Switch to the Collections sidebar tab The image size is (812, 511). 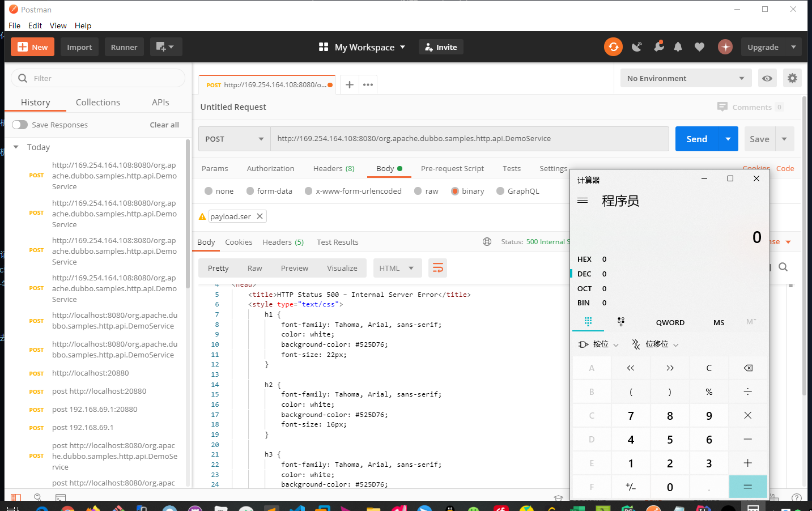click(98, 103)
